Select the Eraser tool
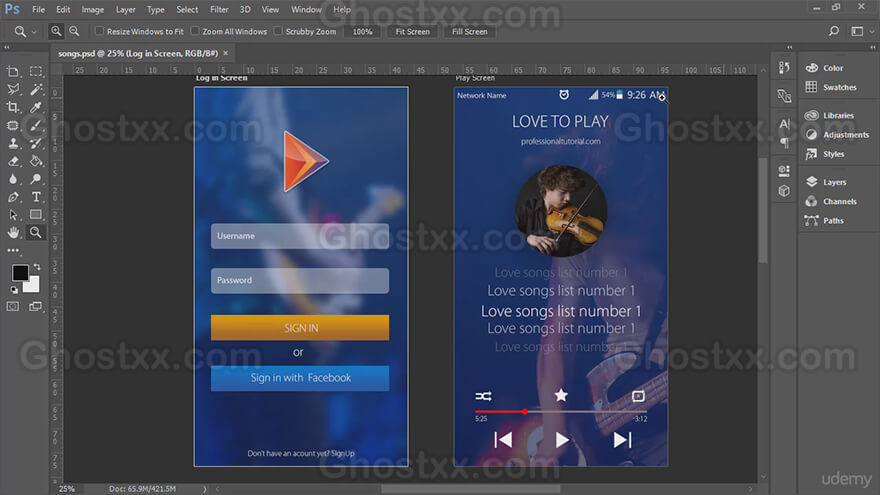This screenshot has height=495, width=880. pos(13,161)
